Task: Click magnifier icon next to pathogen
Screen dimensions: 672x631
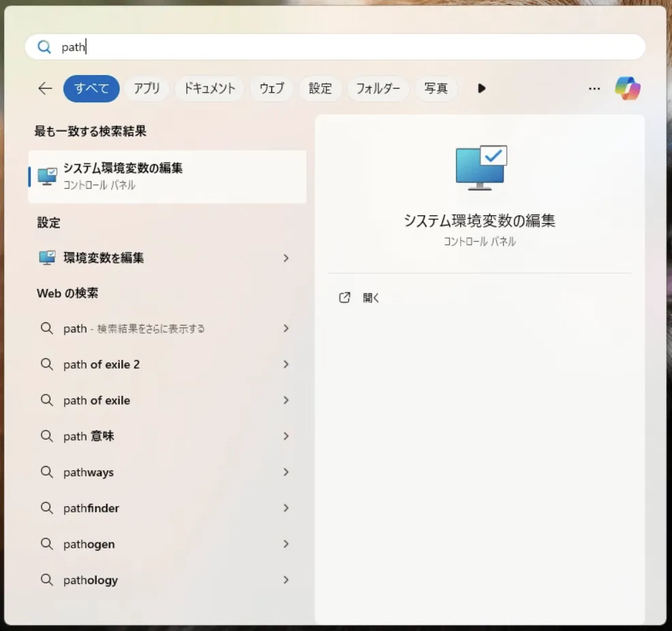Action: (x=47, y=544)
